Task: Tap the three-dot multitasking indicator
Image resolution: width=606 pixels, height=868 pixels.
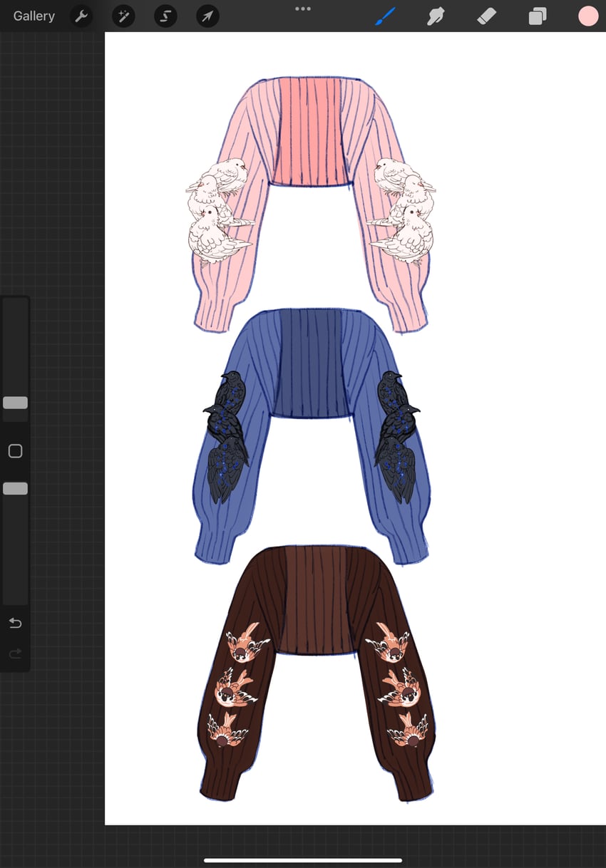Action: coord(303,9)
